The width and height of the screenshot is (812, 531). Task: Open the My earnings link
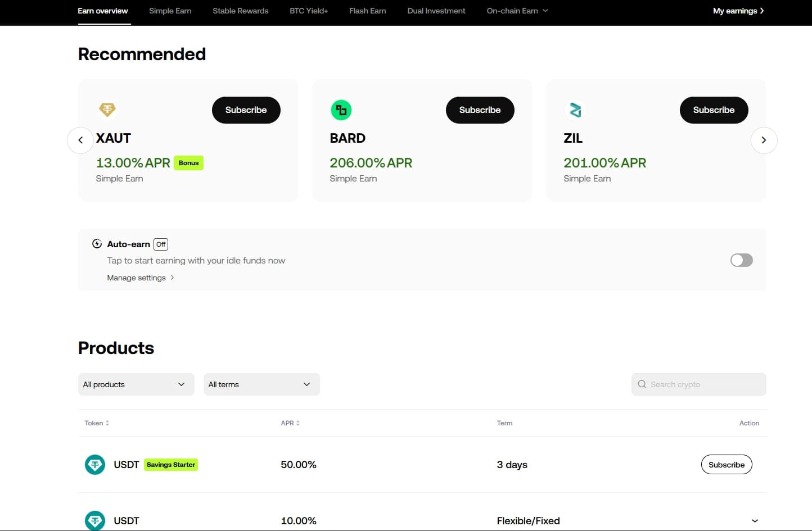point(738,11)
